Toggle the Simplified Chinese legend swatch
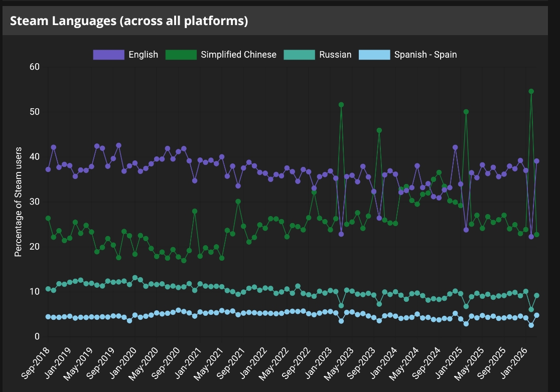The width and height of the screenshot is (560, 392). tap(181, 55)
